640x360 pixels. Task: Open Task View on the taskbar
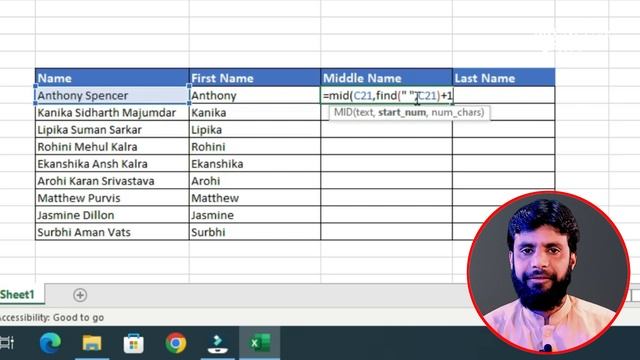pos(7,343)
